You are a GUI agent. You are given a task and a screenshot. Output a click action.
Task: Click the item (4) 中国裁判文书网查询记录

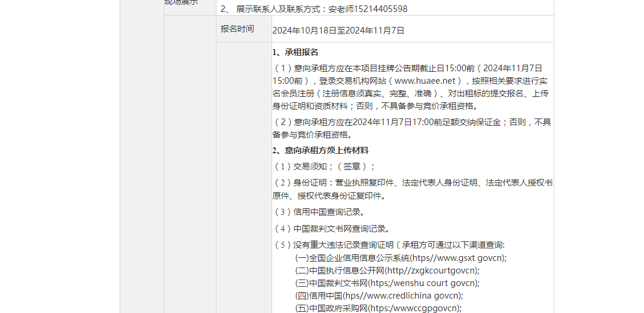(x=331, y=229)
